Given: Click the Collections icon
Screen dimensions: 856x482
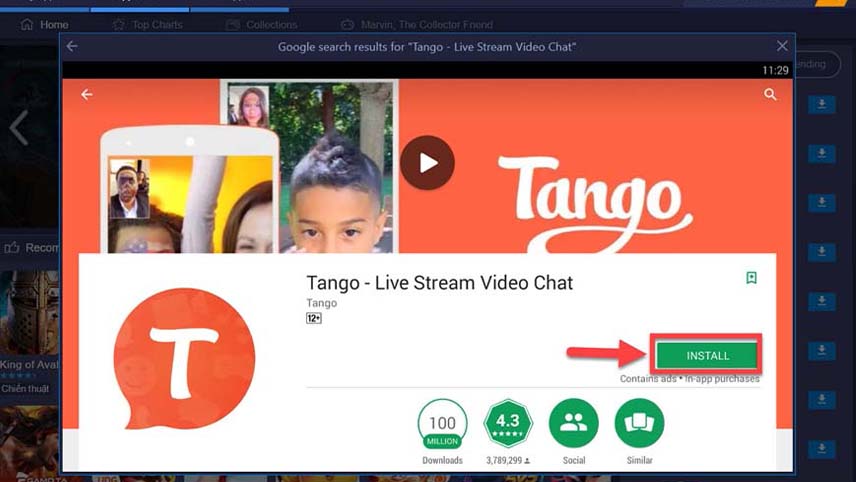Looking at the screenshot, I should (x=233, y=25).
